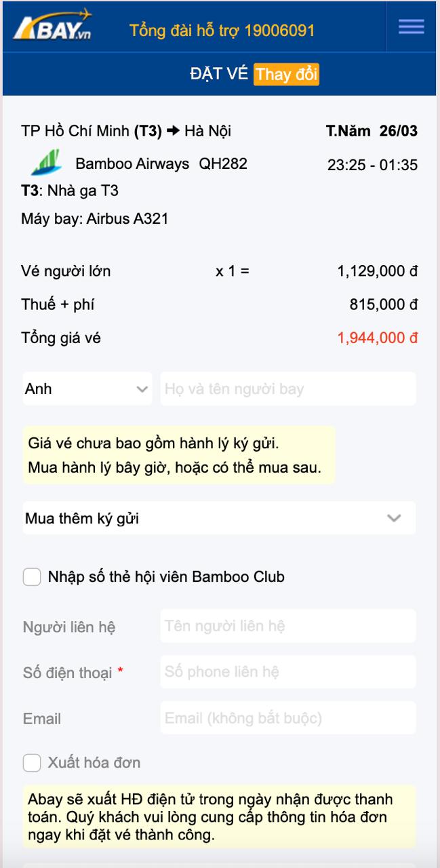
Task: Call the support hotline 19006091
Action: (x=220, y=29)
